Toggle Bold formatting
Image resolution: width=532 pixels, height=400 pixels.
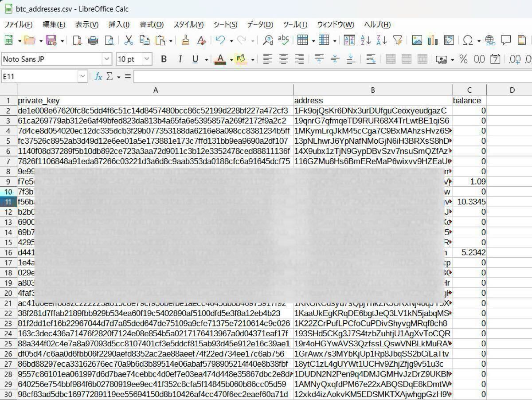coord(164,59)
